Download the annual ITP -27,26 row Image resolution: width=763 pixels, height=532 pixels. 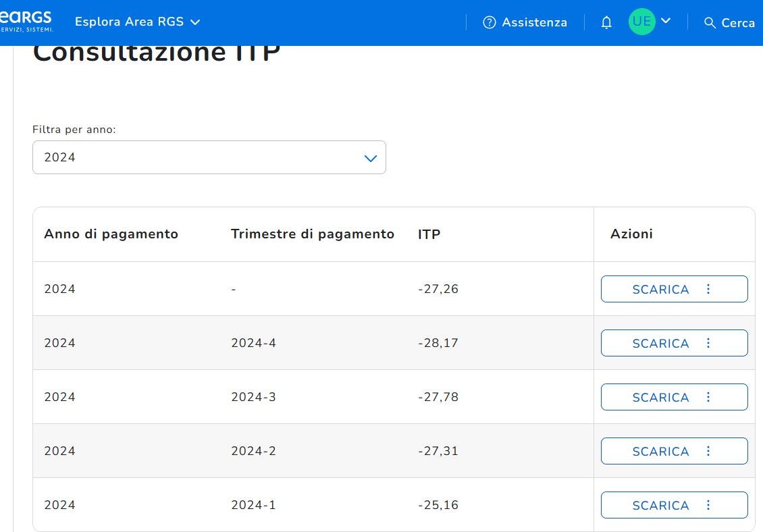tap(660, 289)
